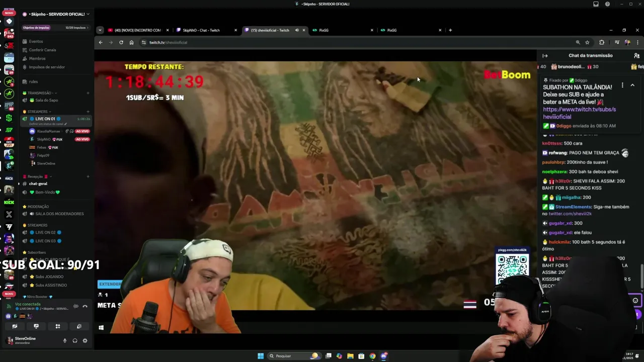
Task: Open pinned message options menu
Action: 622,85
